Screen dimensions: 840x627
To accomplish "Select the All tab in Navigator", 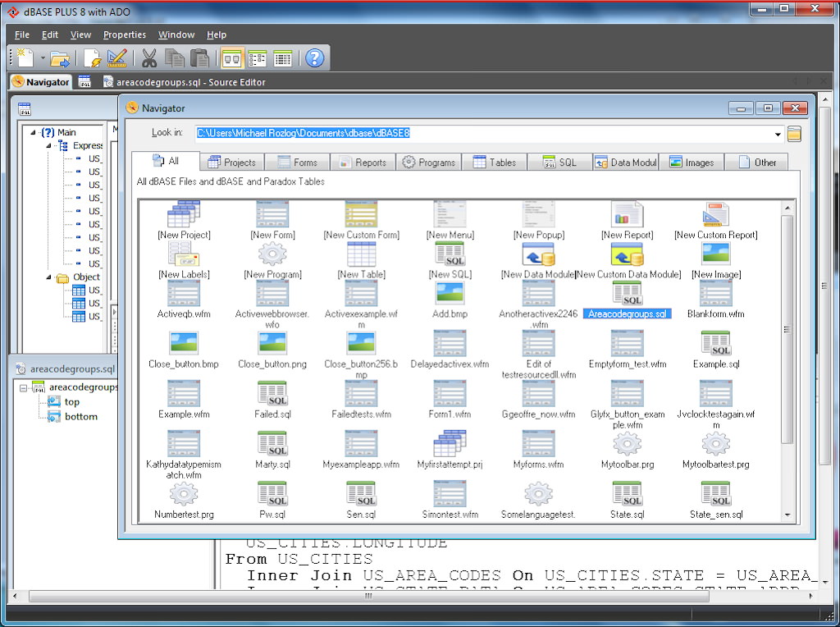I will coord(166,161).
